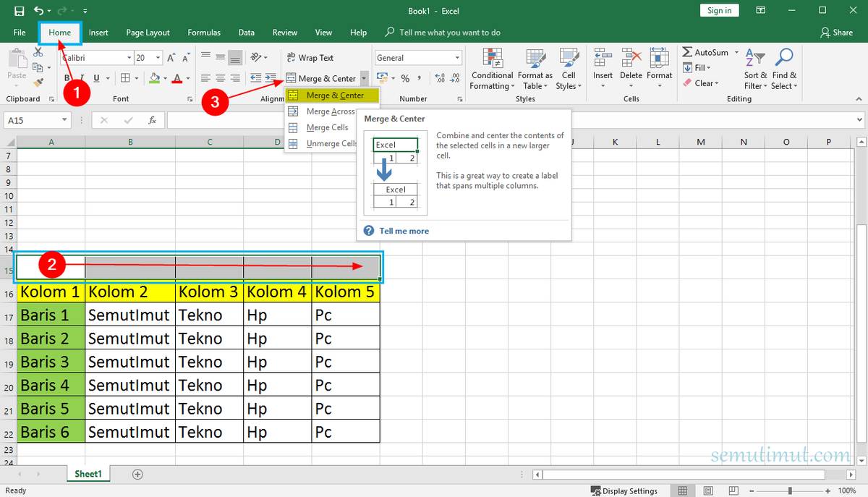Increase font size with larger A
868x497 pixels.
171,58
